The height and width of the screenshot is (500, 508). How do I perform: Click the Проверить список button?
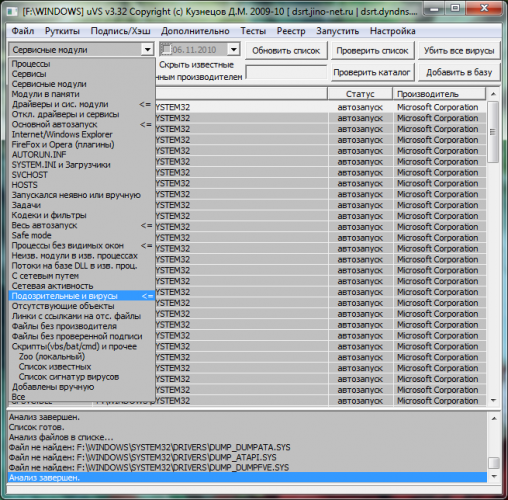tap(372, 51)
